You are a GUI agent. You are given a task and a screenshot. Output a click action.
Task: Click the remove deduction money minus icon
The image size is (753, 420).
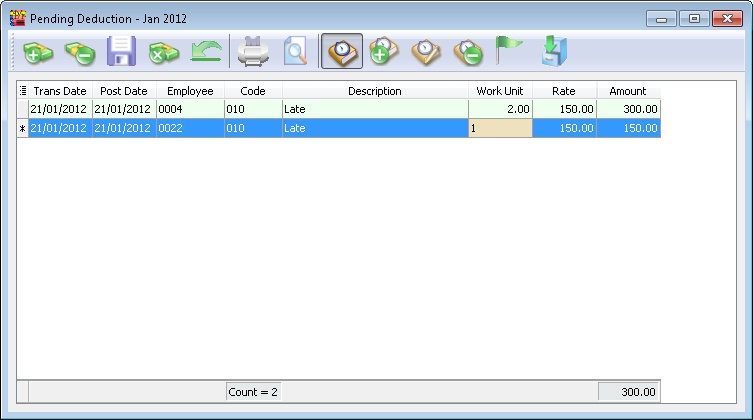80,52
